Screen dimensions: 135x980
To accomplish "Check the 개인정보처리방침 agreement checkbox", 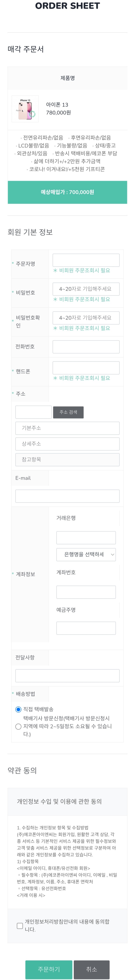I will [20, 925].
